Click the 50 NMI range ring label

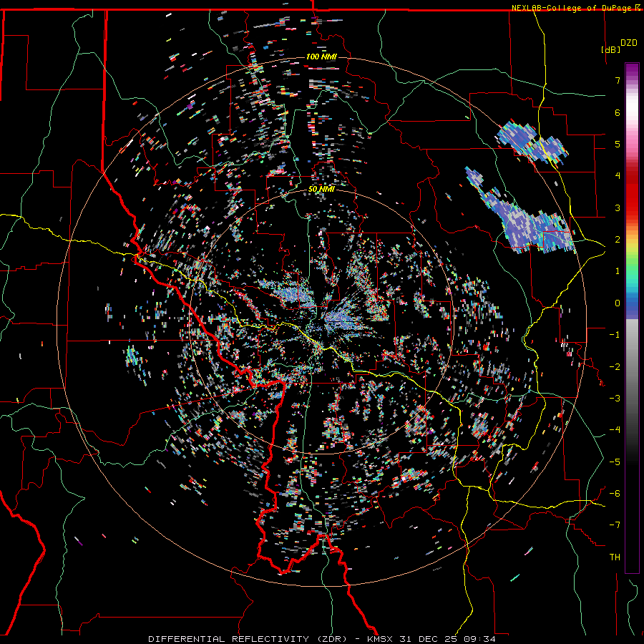[x=321, y=190]
